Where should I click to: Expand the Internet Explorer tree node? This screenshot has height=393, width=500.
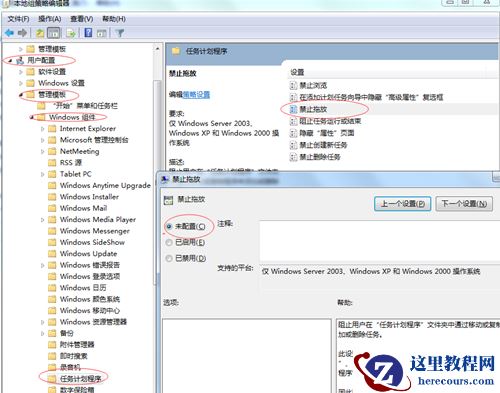click(42, 129)
